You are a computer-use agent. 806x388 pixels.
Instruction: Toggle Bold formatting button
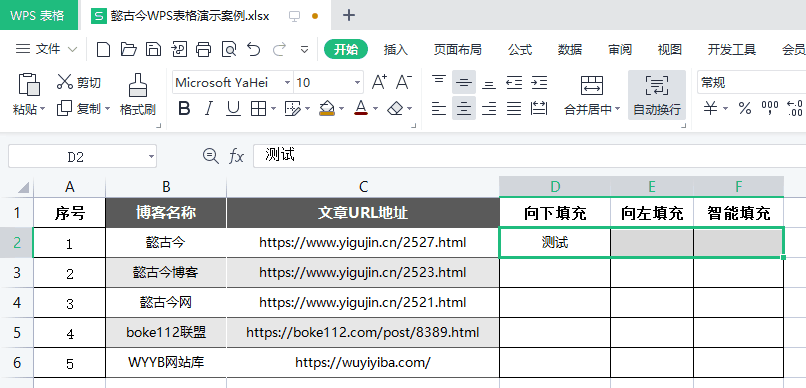click(x=184, y=108)
